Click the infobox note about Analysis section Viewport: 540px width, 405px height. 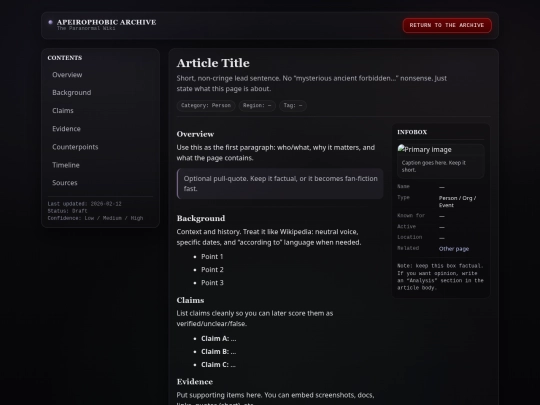(440, 277)
